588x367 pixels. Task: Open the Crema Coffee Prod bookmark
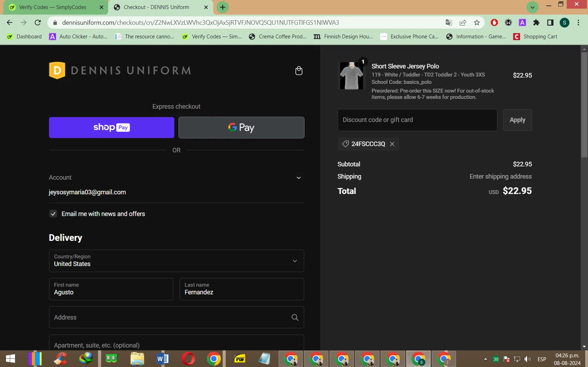click(278, 36)
